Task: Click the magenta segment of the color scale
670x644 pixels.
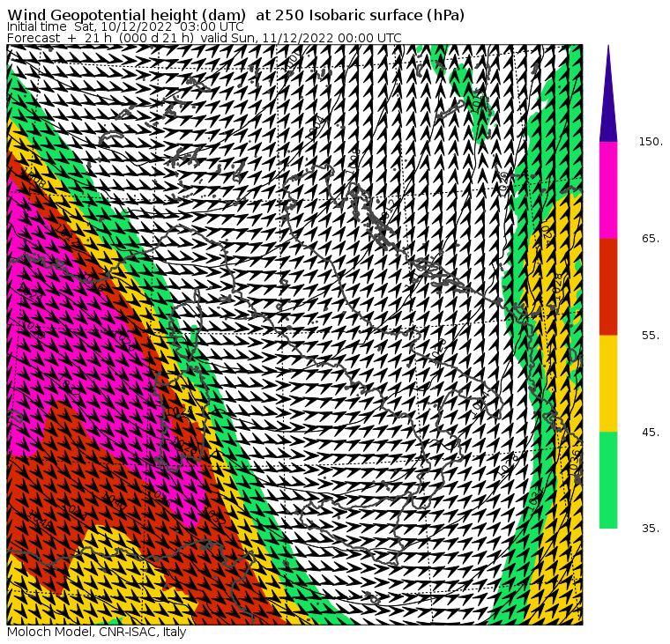Action: (x=608, y=190)
